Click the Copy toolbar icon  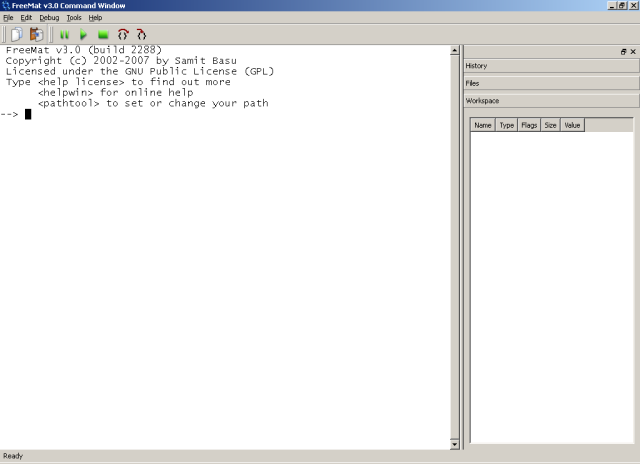[17, 34]
